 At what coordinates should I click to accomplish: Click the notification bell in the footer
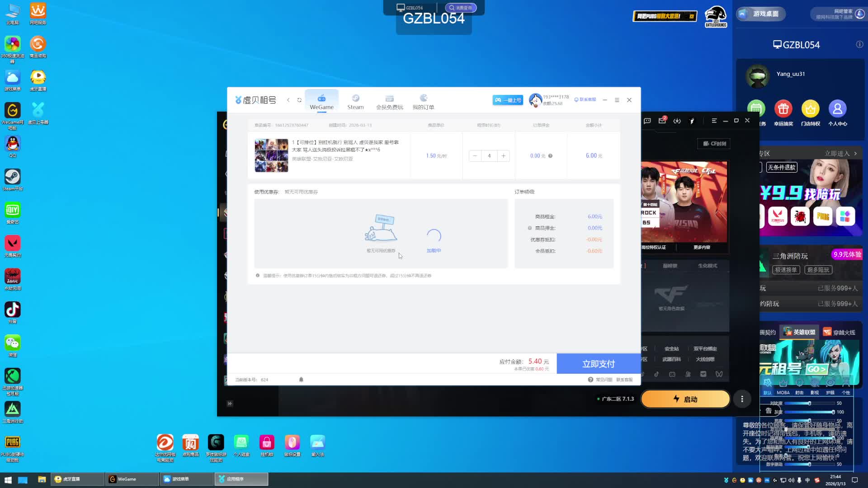301,380
